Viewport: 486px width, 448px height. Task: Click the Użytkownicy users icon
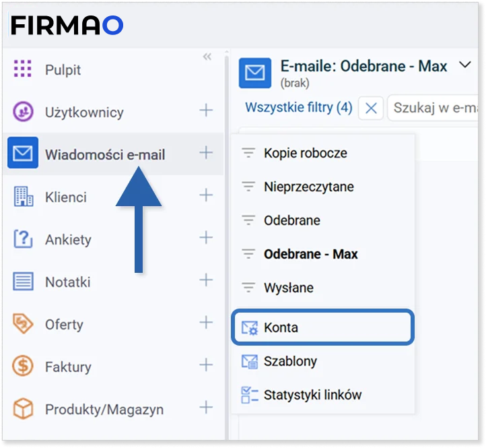(x=23, y=112)
